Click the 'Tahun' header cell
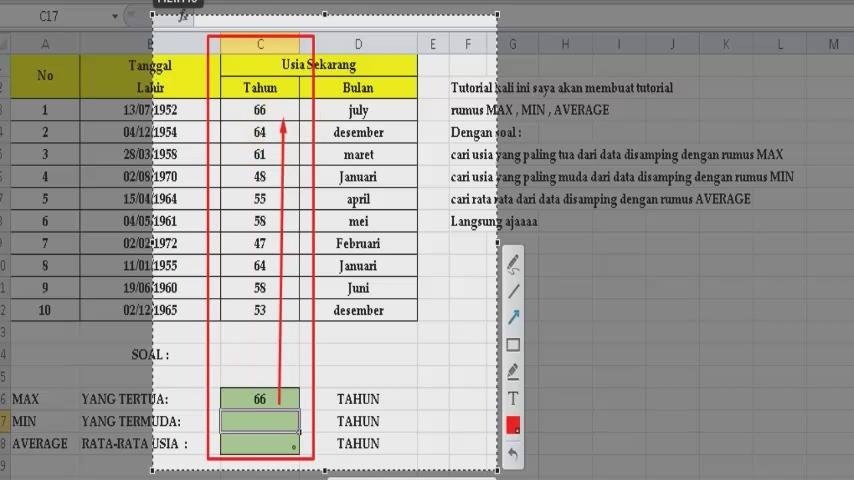This screenshot has width=854, height=480. point(260,88)
